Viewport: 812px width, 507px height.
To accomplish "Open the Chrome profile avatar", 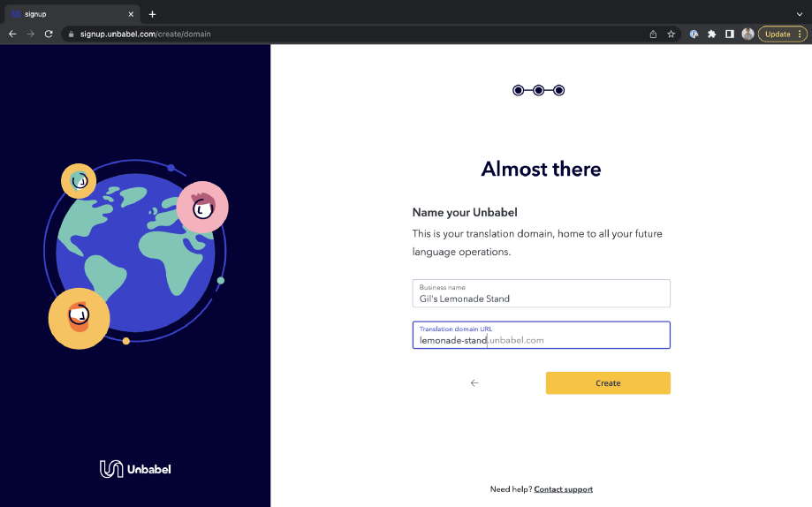I will pos(747,34).
